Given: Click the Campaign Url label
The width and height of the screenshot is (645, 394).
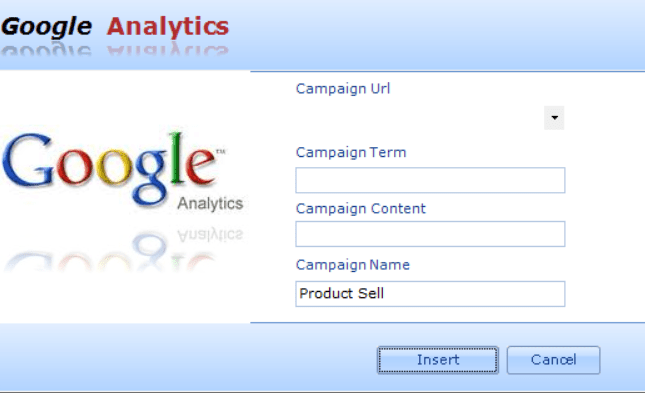Looking at the screenshot, I should click(343, 89).
